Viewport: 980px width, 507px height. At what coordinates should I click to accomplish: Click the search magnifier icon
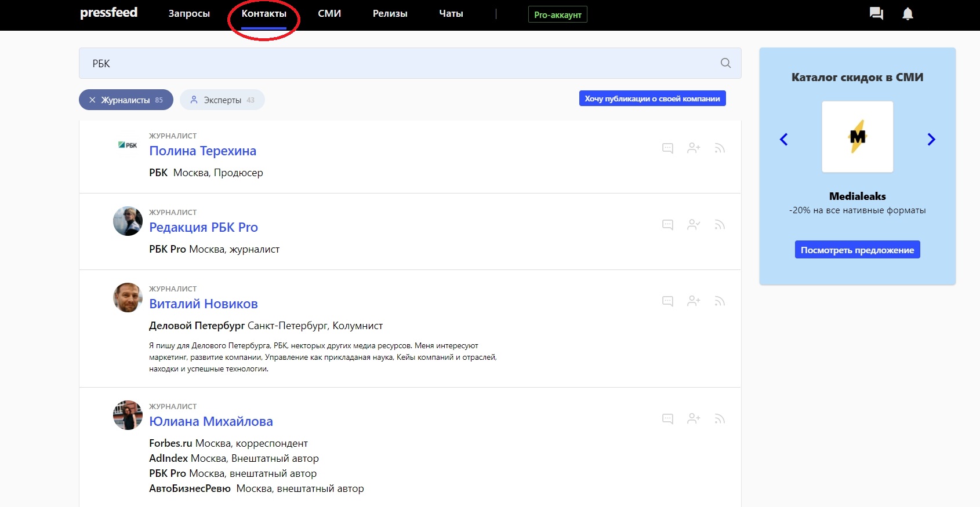tap(725, 63)
